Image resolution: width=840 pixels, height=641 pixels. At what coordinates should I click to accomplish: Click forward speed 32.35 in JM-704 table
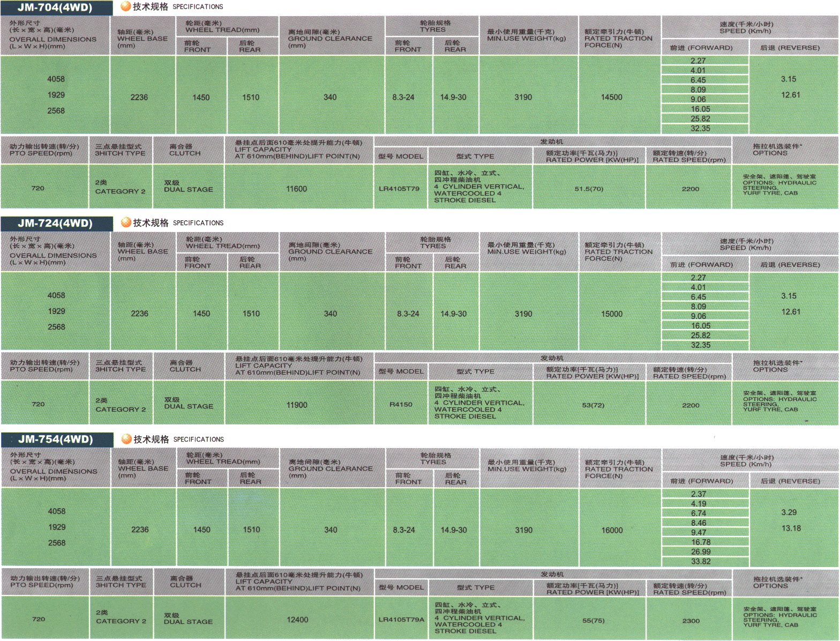[700, 129]
